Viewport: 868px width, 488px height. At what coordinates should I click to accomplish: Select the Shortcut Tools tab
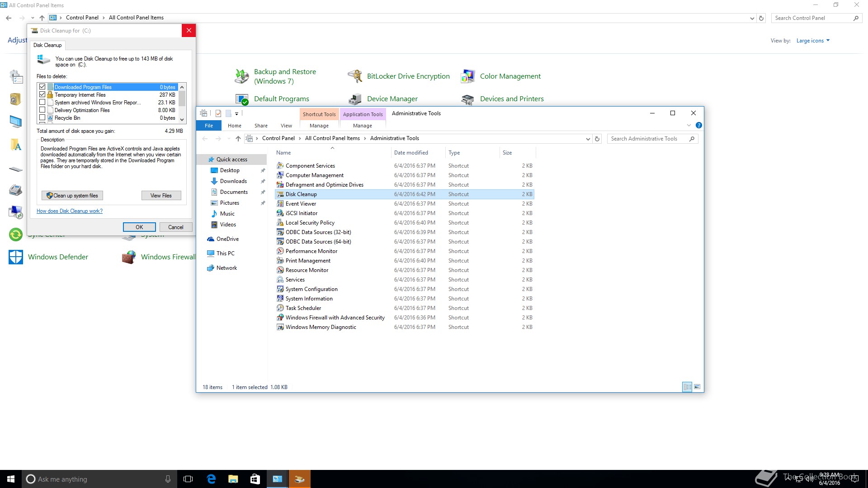(x=319, y=114)
